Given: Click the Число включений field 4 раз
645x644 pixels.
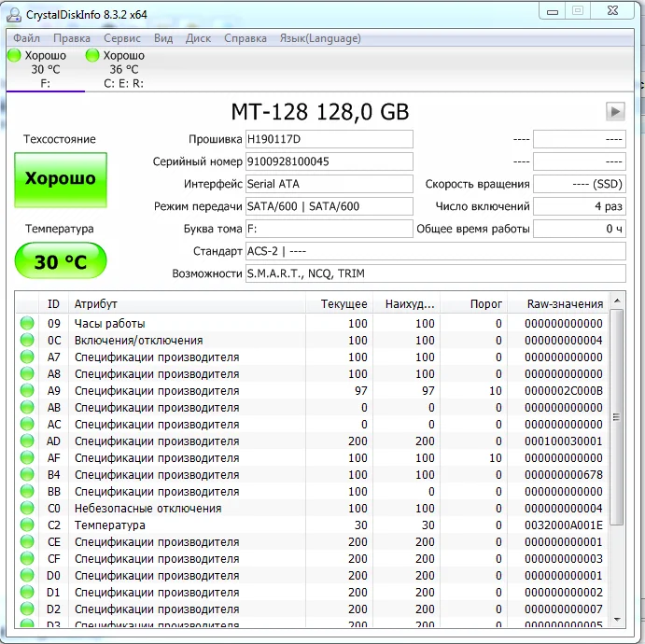Looking at the screenshot, I should pos(580,206).
